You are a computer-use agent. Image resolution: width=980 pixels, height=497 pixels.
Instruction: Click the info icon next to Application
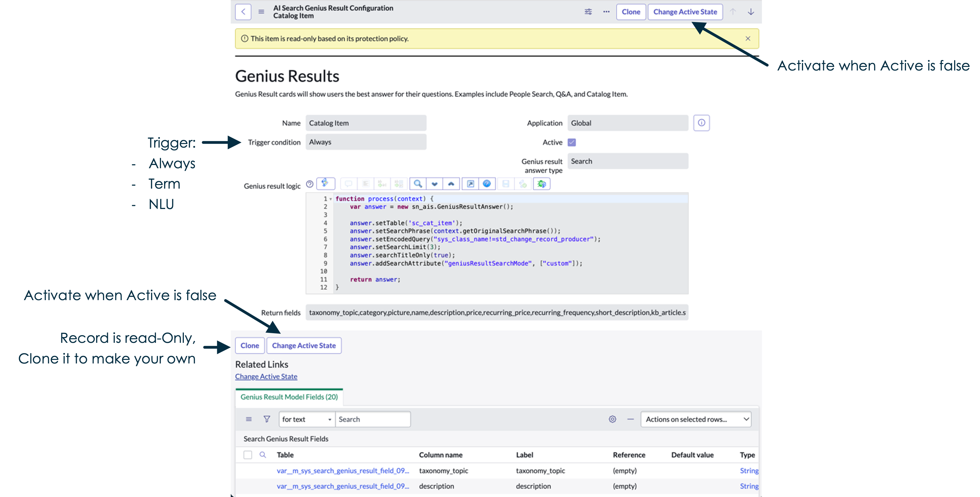pyautogui.click(x=701, y=123)
